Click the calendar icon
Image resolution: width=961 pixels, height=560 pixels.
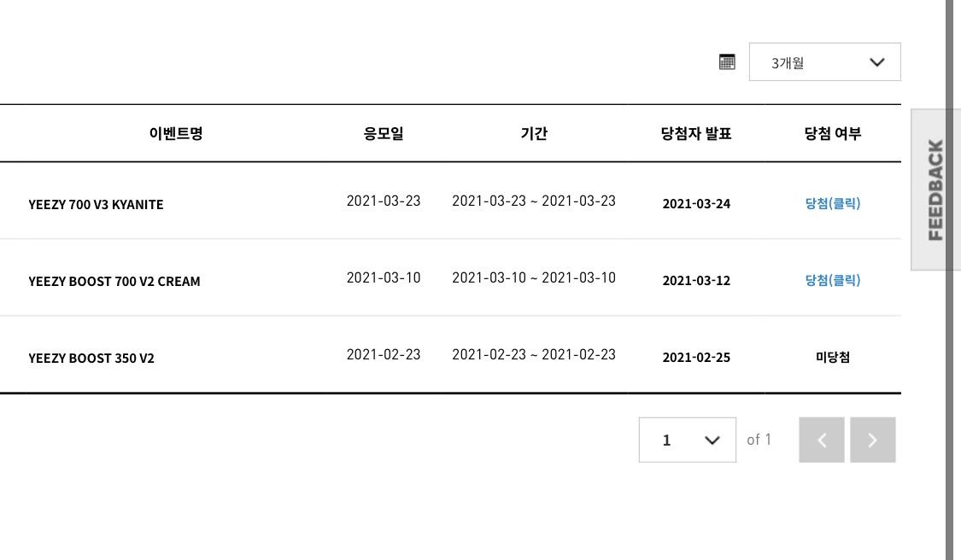[727, 61]
